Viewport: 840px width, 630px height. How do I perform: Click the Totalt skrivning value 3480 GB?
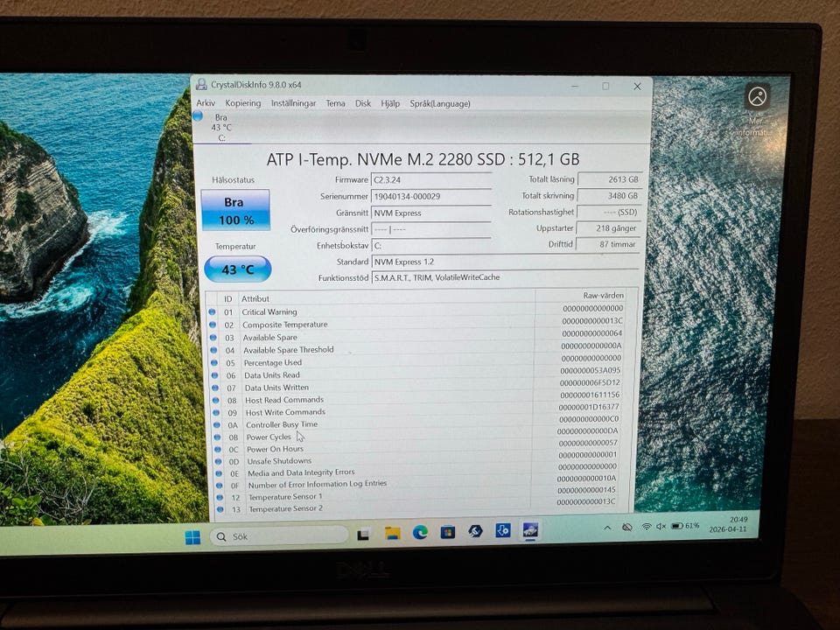point(609,195)
